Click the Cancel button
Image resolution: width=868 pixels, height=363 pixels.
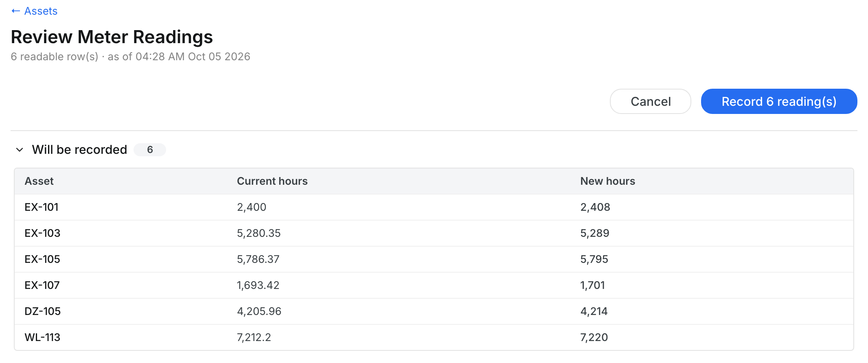pos(650,101)
